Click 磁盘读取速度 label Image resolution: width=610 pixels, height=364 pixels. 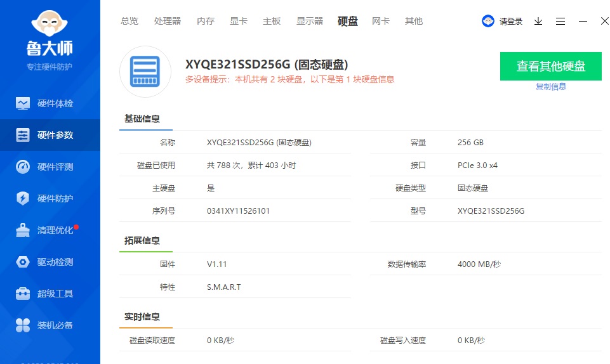point(152,341)
